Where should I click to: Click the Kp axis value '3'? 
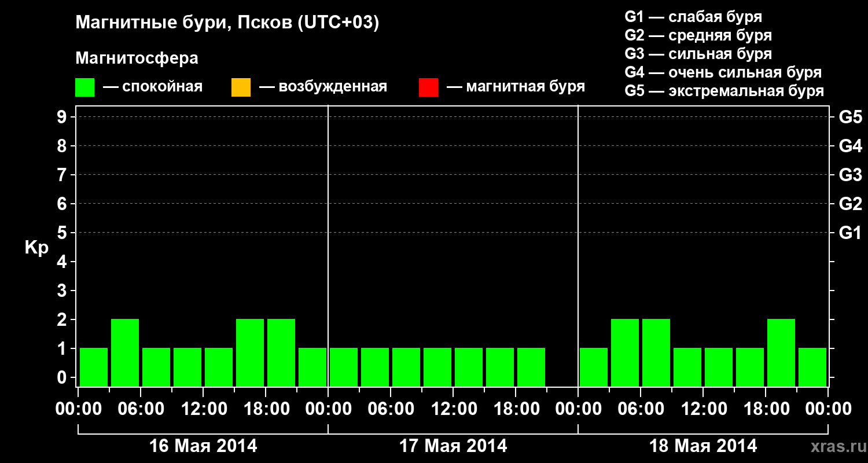63,291
